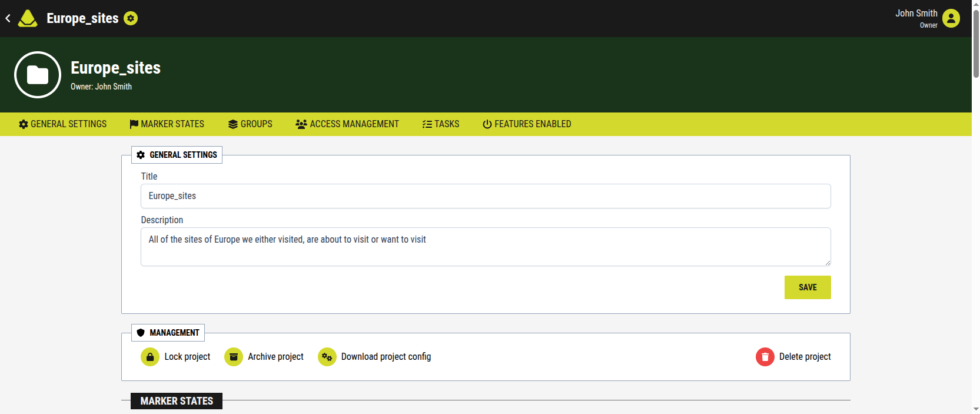Screen dimensions: 980x414
Task: Click the Lock project padlock icon
Action: point(150,357)
